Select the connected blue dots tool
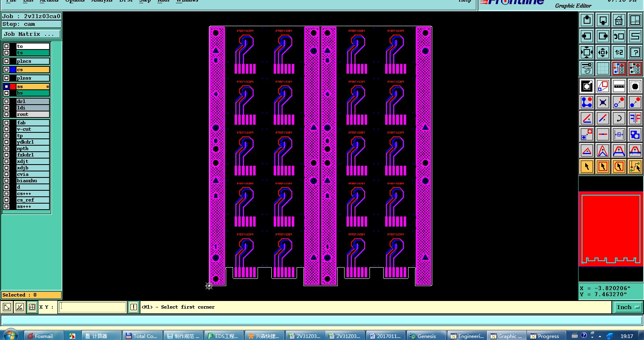Viewport: 644px width, 340px height. (x=587, y=102)
